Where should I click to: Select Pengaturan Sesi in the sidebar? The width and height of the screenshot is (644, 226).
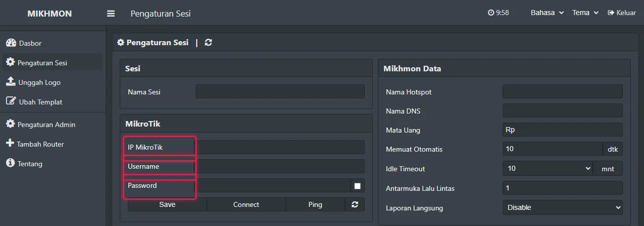pyautogui.click(x=52, y=62)
